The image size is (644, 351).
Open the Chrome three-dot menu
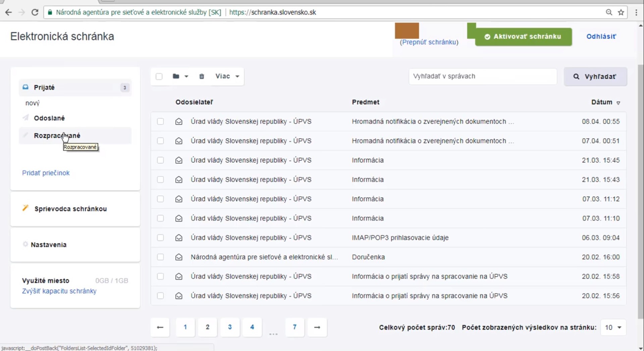636,12
